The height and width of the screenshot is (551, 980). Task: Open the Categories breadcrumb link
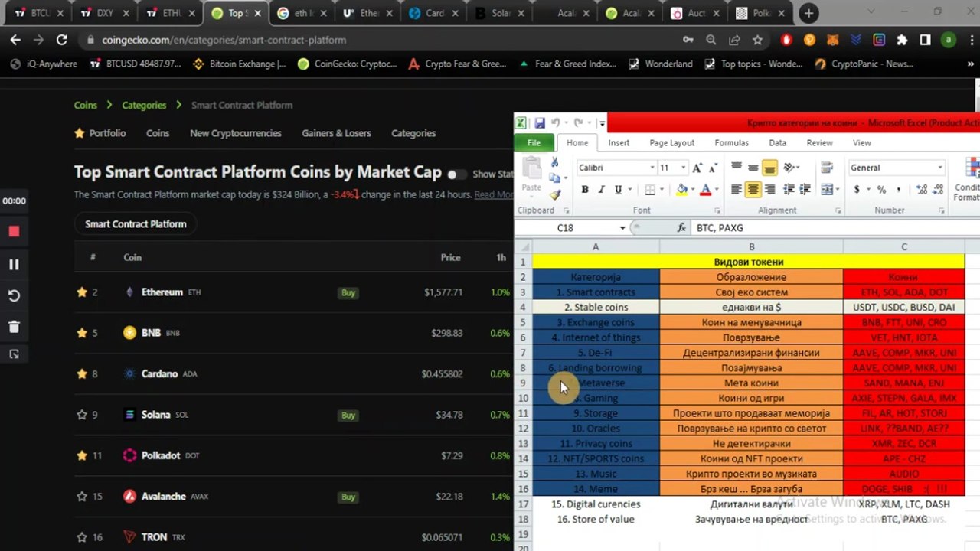[x=144, y=105]
